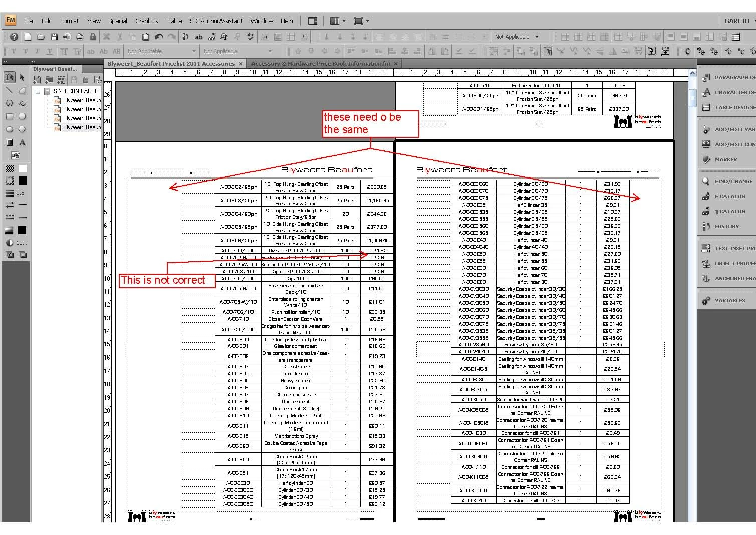Open the Find/Change panel icon
The width and height of the screenshot is (756, 535).
[706, 181]
